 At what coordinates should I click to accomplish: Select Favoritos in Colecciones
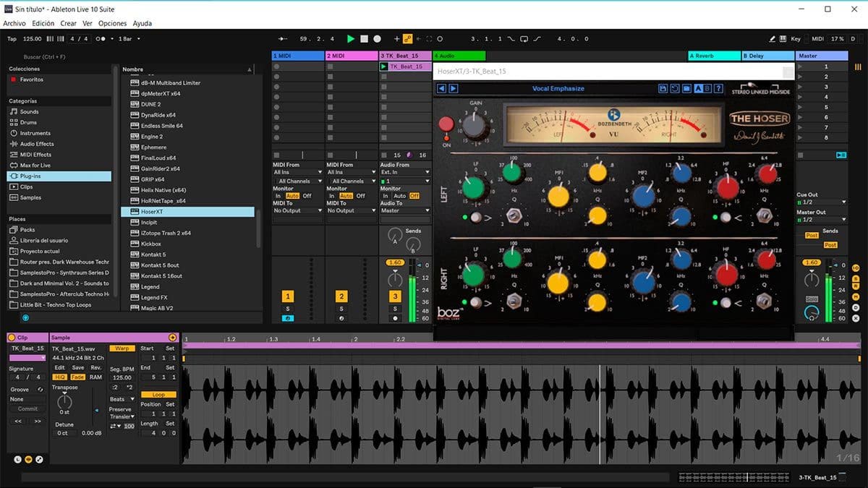(x=32, y=80)
